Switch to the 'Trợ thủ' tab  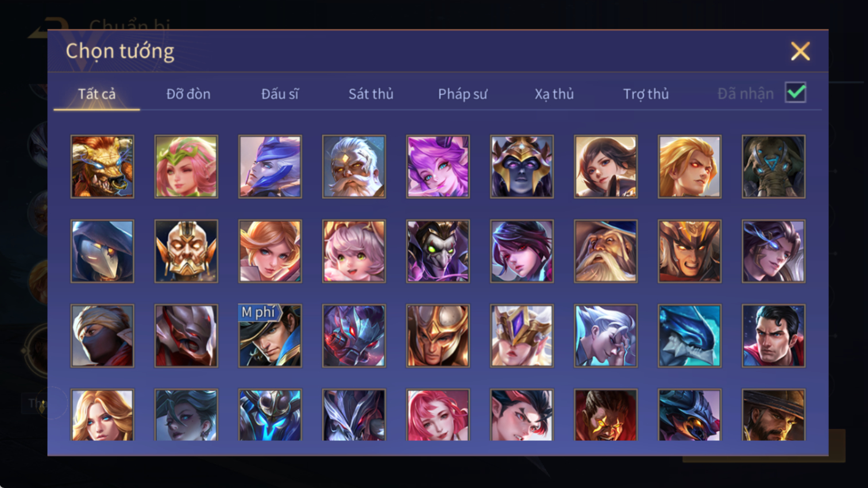[x=646, y=94]
